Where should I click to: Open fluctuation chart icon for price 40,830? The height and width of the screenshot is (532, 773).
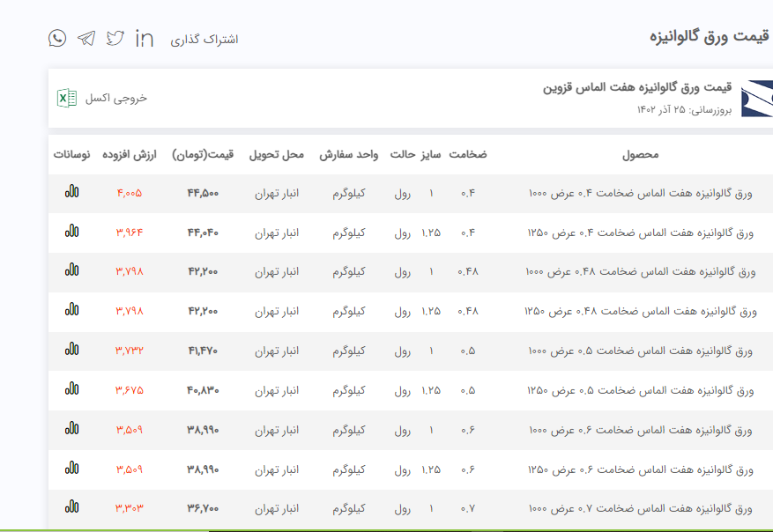click(x=71, y=389)
